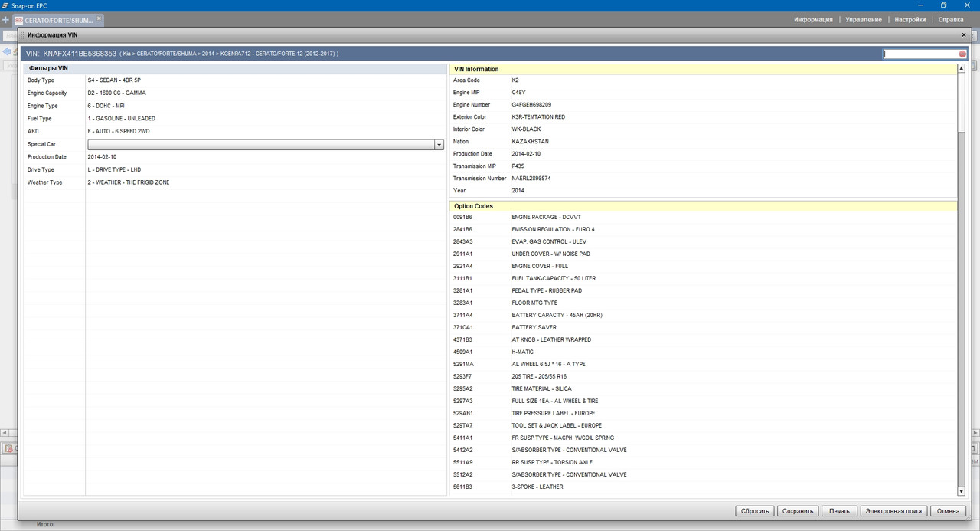The height and width of the screenshot is (531, 980).
Task: Open the Управление menu
Action: [x=864, y=20]
